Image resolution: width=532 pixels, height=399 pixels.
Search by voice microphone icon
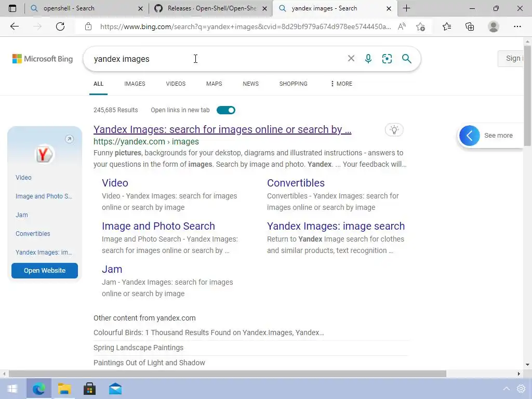click(x=368, y=59)
